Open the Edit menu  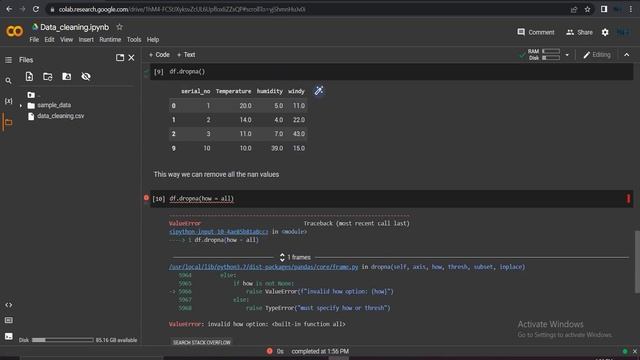(x=49, y=40)
